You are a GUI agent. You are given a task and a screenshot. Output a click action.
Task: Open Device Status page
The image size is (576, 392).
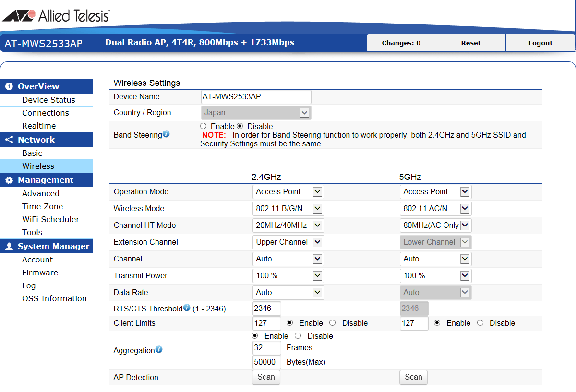tap(47, 100)
